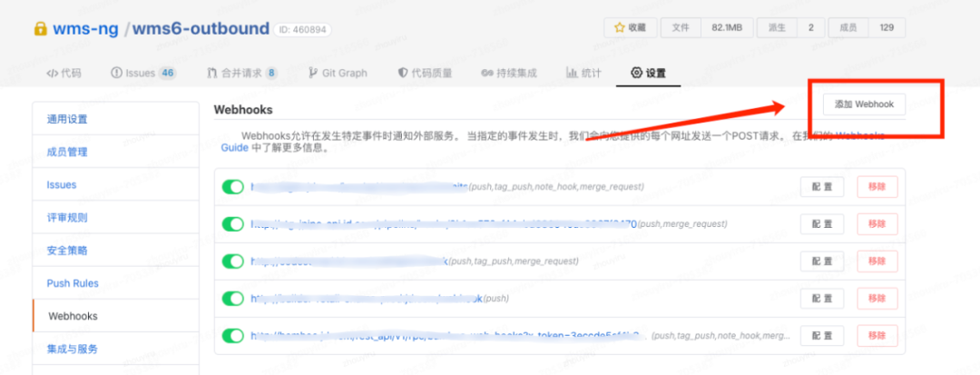Open 成员管理 in the sidebar
Screen dimensions: 980x375
(x=115, y=152)
